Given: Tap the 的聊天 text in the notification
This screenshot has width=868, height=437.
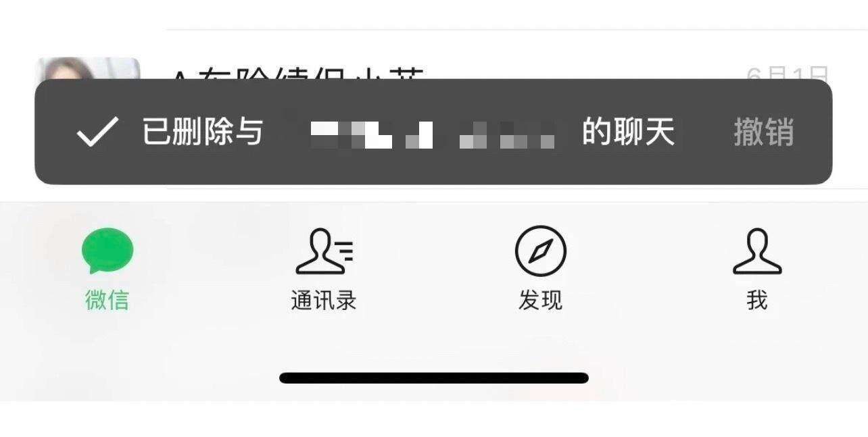Looking at the screenshot, I should pos(629,132).
